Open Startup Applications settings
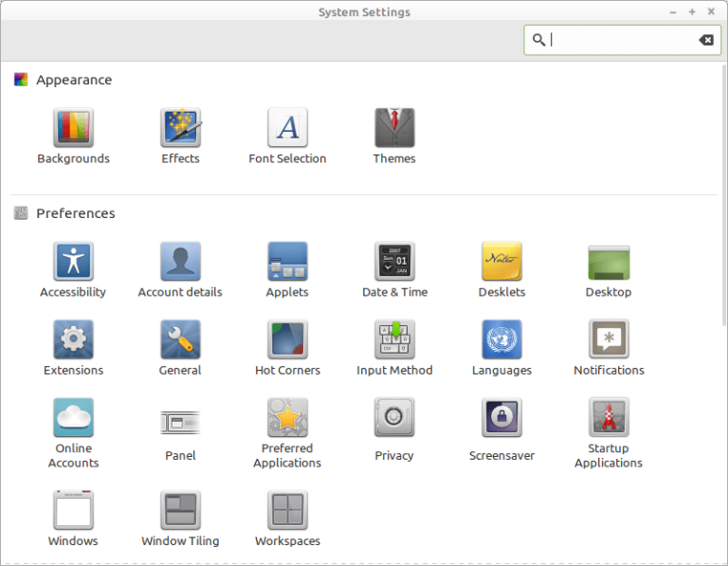Viewport: 728px width, 566px height. tap(609, 418)
